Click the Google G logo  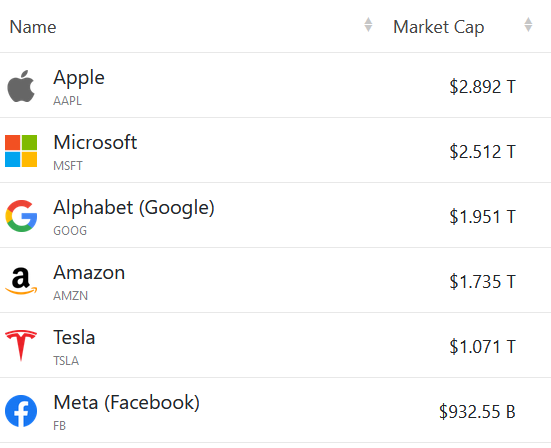[x=21, y=216]
